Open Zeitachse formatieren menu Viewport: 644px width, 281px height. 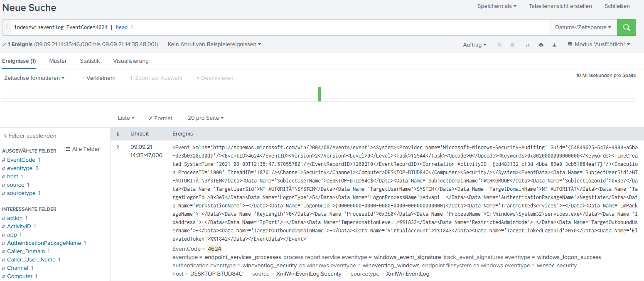click(34, 78)
